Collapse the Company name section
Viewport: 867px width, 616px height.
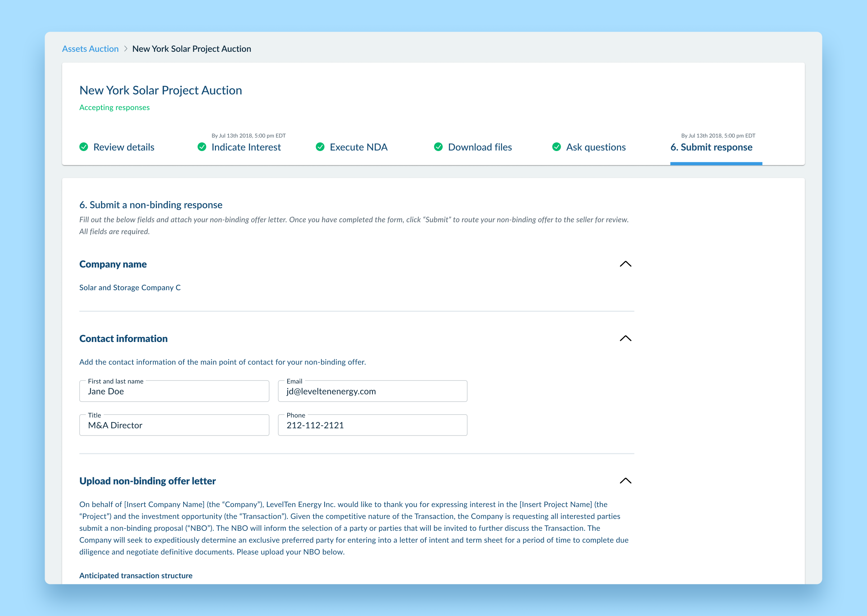[625, 264]
